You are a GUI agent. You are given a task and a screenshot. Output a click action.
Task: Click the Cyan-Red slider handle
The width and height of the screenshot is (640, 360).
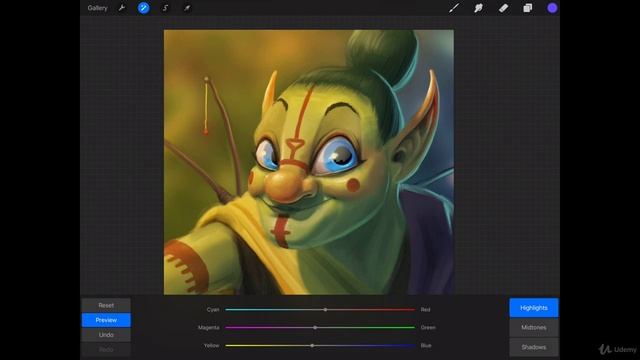[325, 309]
